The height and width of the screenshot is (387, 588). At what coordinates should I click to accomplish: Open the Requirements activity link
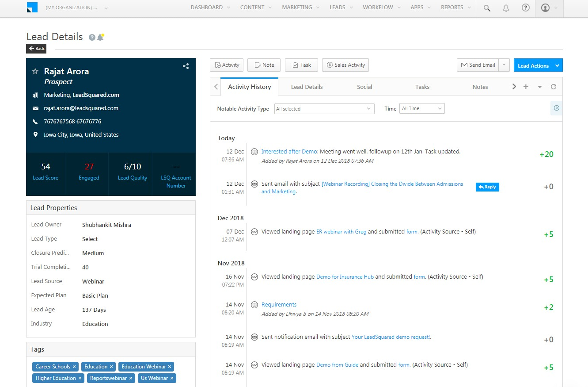click(279, 305)
